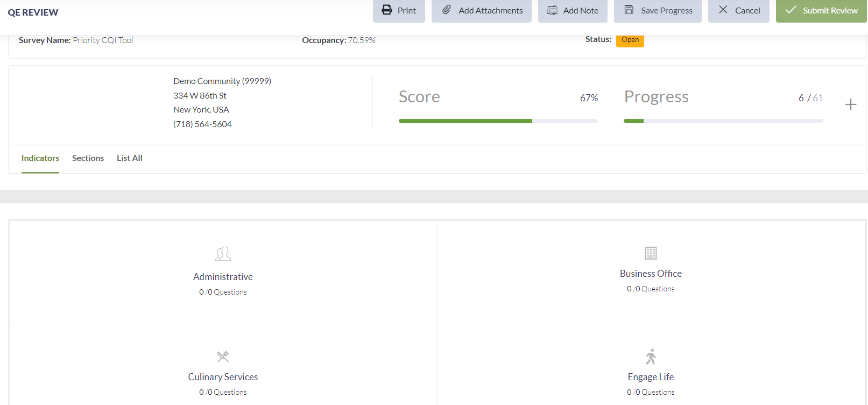868x405 pixels.
Task: Open the Administrative section title
Action: (x=223, y=277)
